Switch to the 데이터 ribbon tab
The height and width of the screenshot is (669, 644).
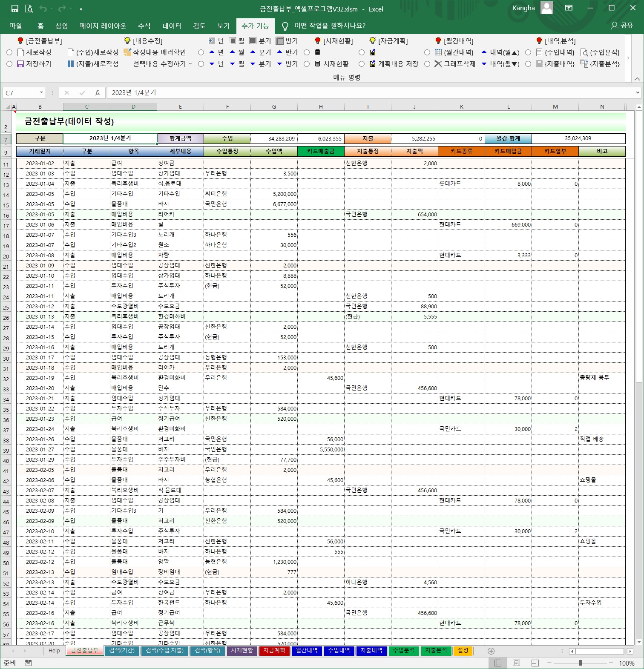(x=172, y=26)
